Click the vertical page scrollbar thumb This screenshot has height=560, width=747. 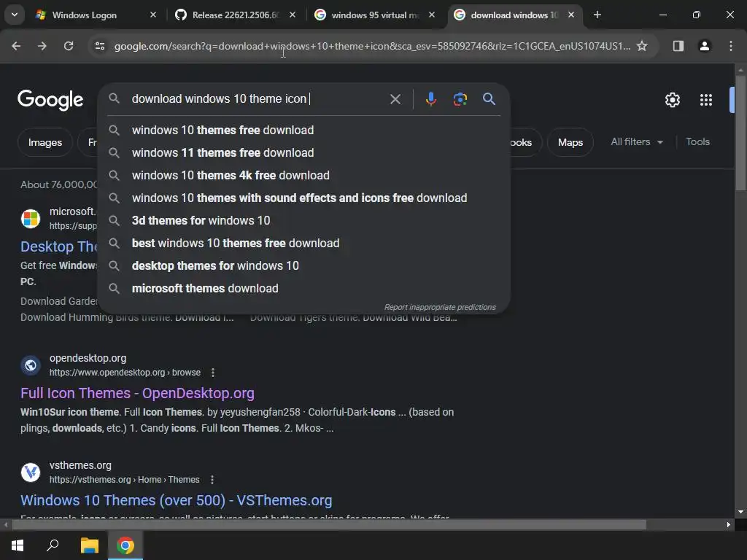tap(740, 133)
